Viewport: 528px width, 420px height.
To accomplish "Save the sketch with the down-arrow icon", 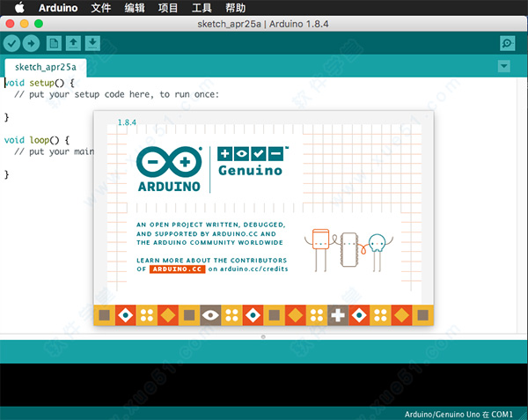I will coord(92,43).
